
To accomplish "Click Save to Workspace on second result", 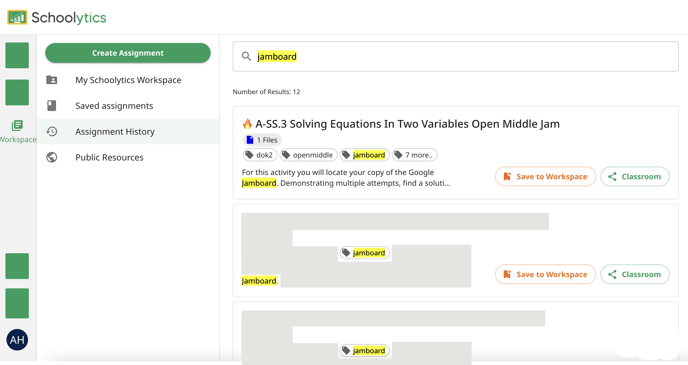I will click(x=545, y=274).
